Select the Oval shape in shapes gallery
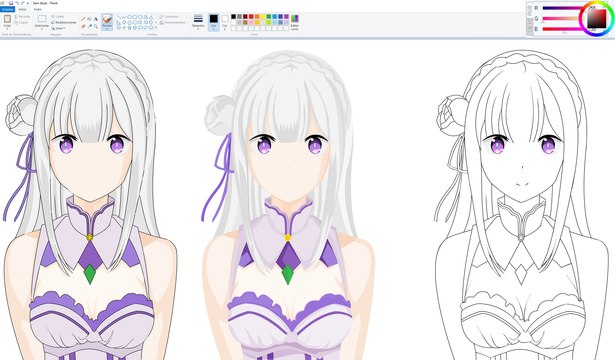 click(129, 17)
